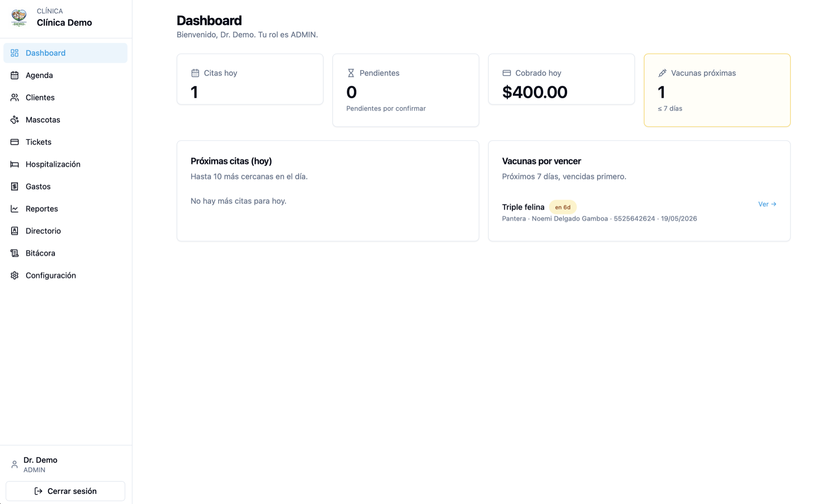Open the Citas hoy summary card
Screen dimensions: 830x504
coord(250,79)
